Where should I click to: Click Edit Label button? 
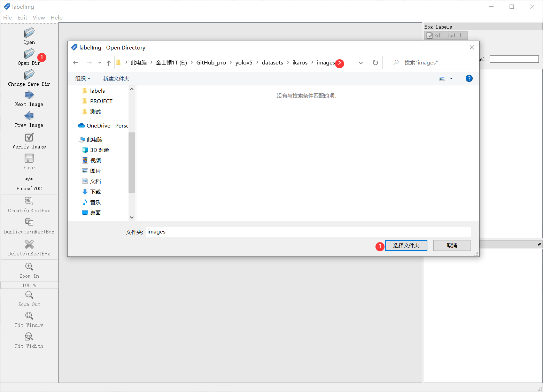[446, 36]
